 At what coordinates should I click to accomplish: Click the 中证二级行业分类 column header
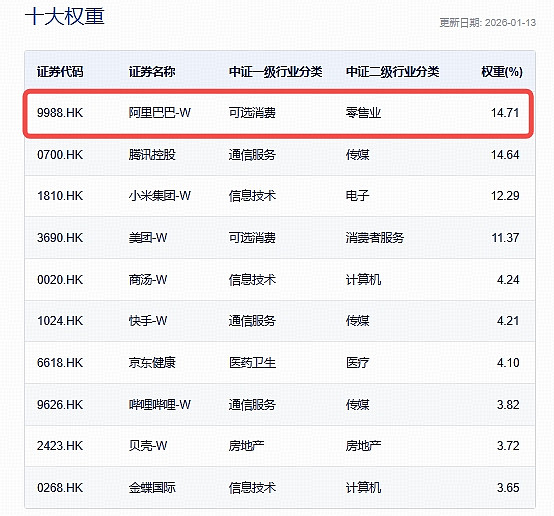pos(392,72)
